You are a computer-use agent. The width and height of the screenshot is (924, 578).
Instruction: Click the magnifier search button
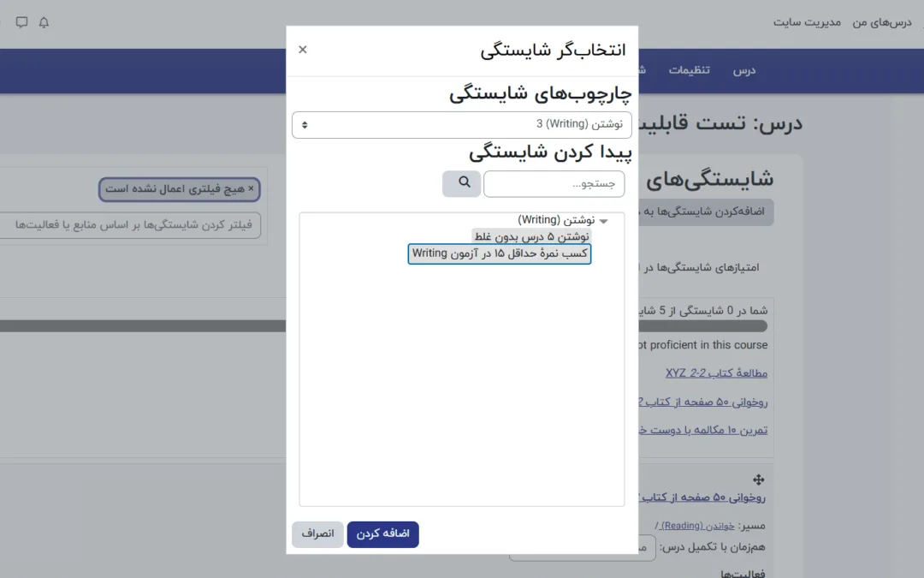coord(461,183)
